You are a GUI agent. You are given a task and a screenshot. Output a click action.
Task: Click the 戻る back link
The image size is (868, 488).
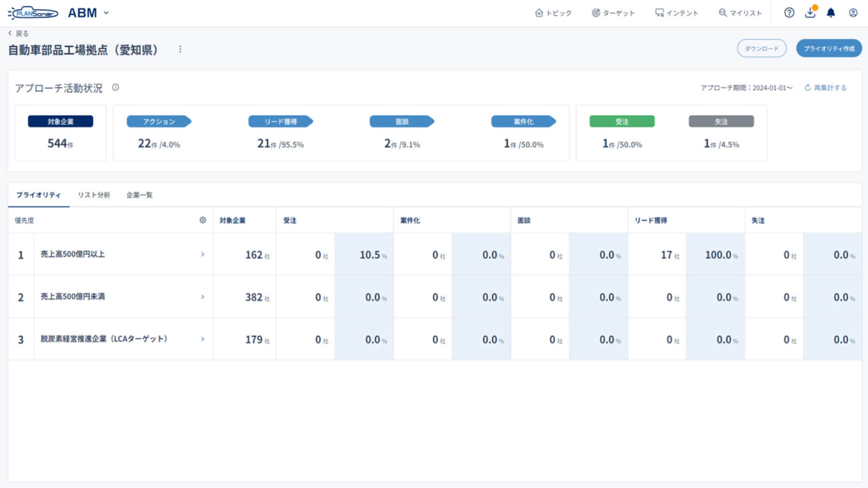click(18, 33)
